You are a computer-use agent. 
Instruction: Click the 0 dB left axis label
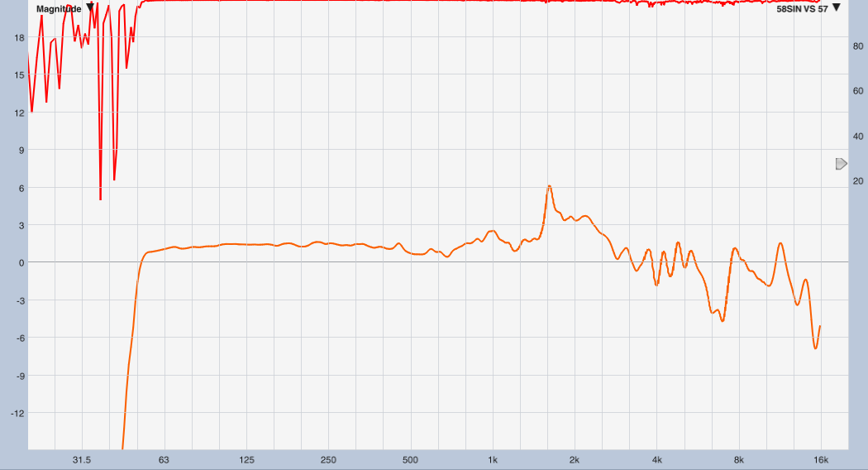pyautogui.click(x=21, y=262)
